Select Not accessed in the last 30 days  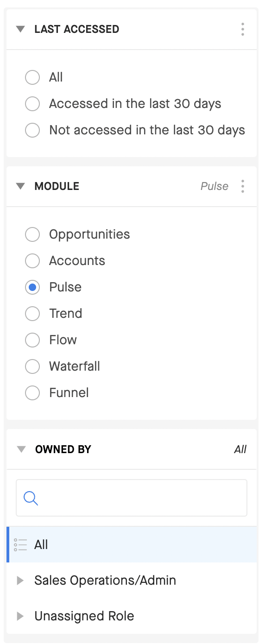click(32, 130)
